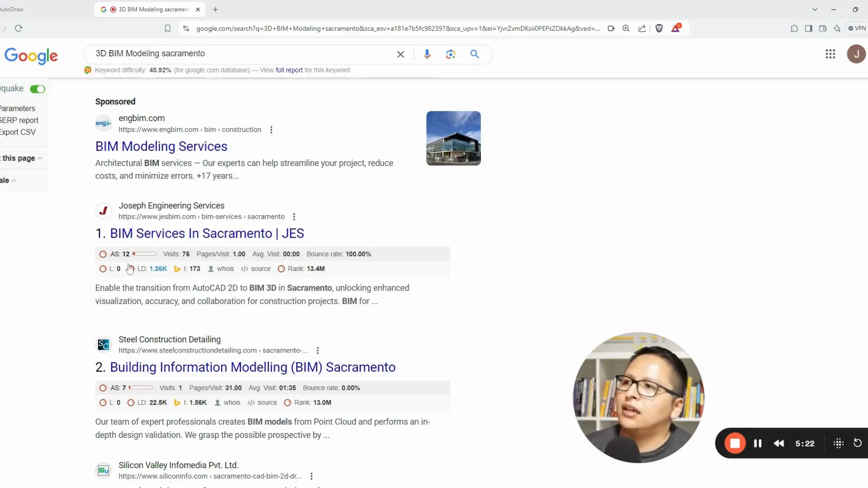This screenshot has width=868, height=488.
Task: Click the presenter webcam bubble
Action: point(638,398)
